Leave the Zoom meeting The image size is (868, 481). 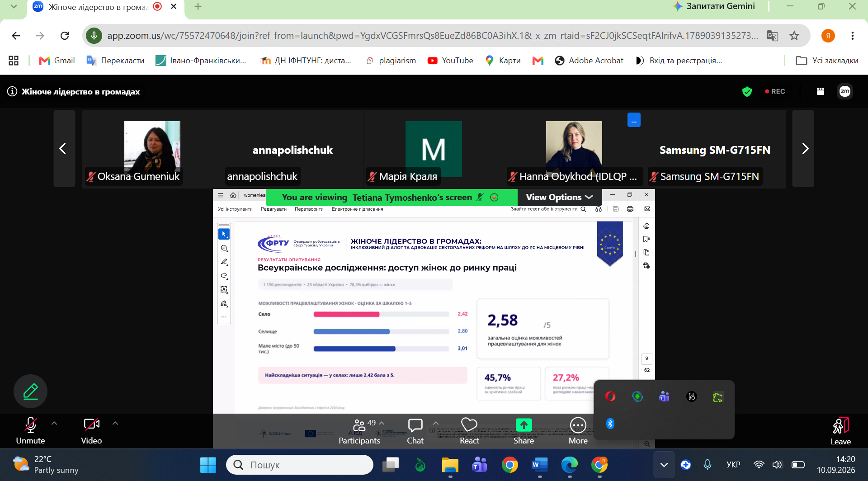click(840, 432)
